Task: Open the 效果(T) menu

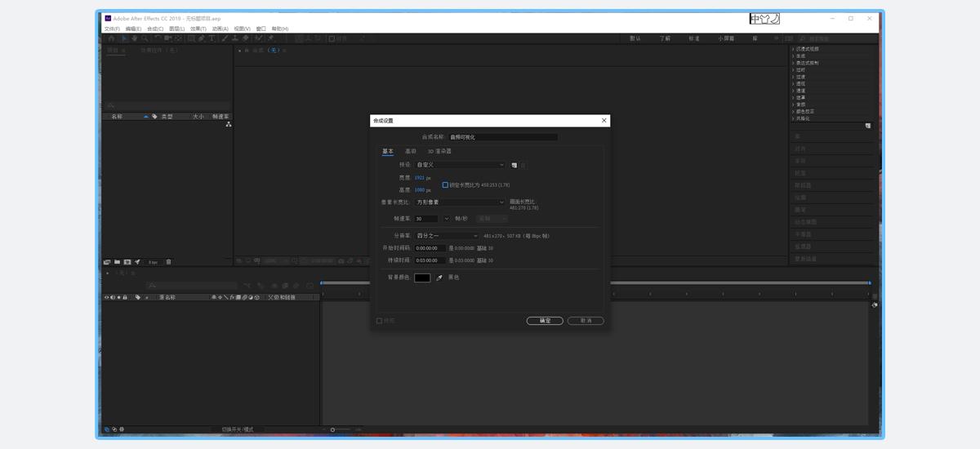Action: pos(198,29)
